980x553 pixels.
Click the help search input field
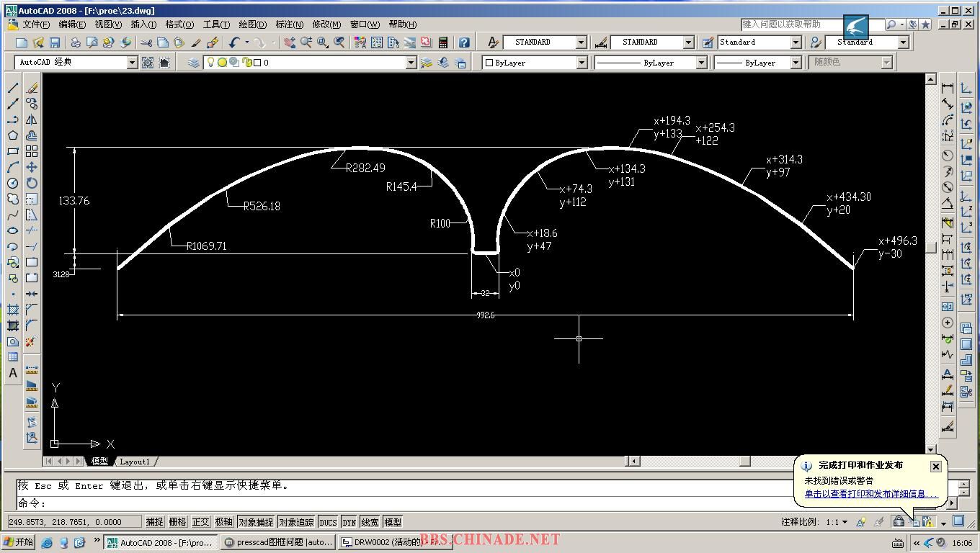pos(812,24)
